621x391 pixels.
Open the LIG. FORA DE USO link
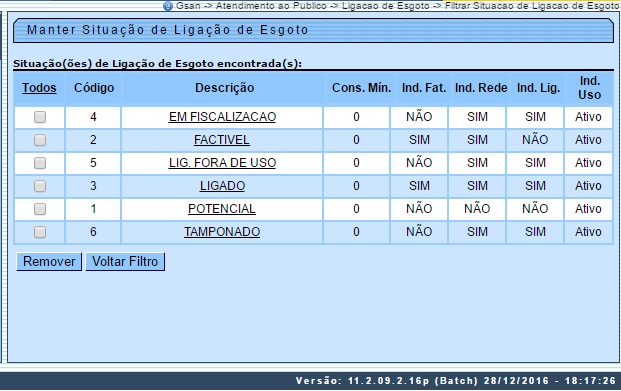(222, 163)
